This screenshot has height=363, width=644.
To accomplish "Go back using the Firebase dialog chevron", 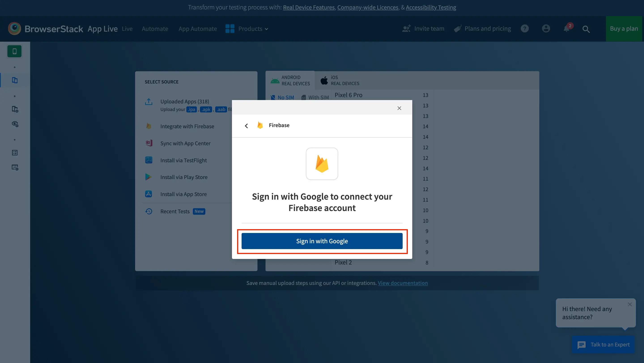I will coord(246,126).
